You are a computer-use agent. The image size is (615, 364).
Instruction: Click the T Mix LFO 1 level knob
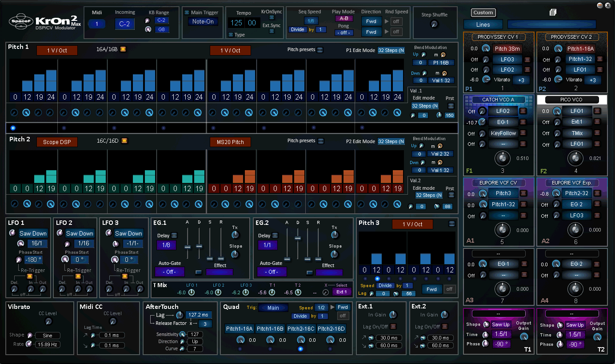point(192,292)
